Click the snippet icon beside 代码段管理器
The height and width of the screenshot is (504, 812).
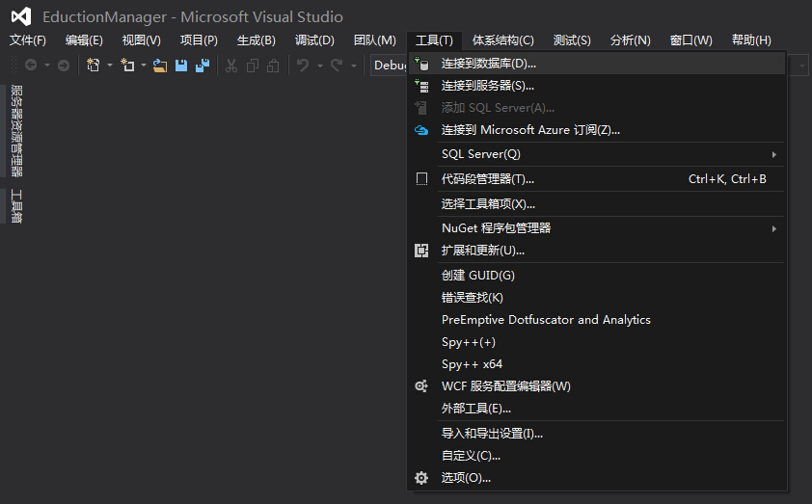(x=421, y=179)
